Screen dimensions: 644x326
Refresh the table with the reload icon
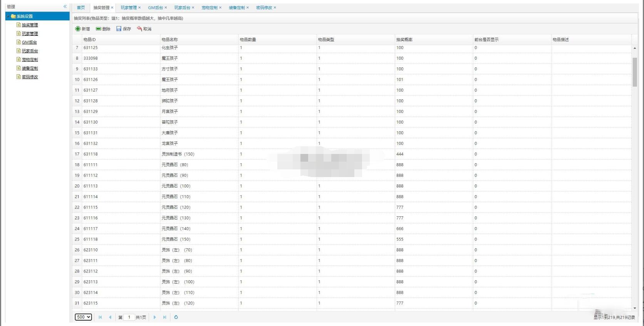176,317
